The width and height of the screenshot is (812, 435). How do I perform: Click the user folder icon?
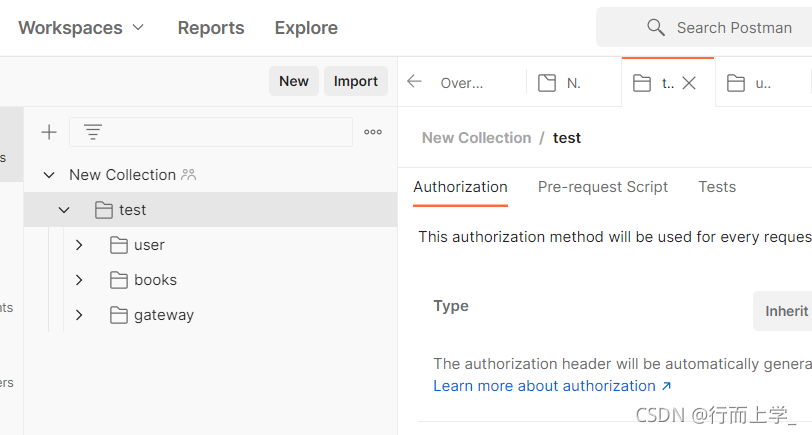pyautogui.click(x=119, y=245)
